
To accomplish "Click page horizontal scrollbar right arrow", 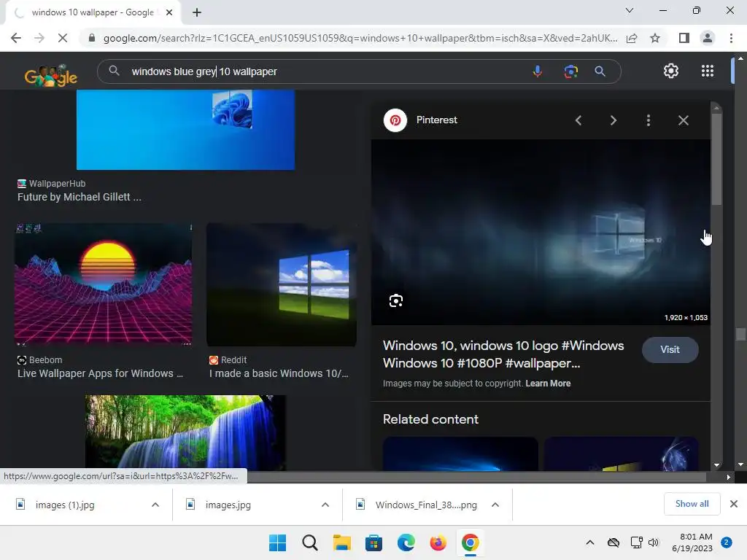I will [729, 477].
